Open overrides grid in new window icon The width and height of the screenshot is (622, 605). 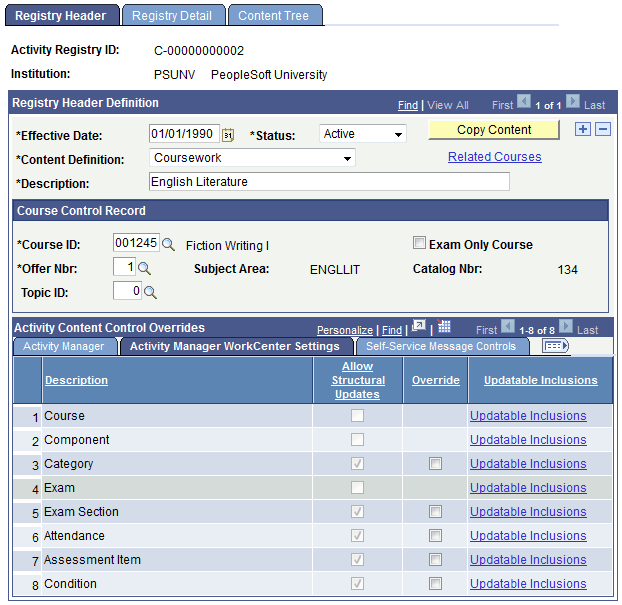419,326
